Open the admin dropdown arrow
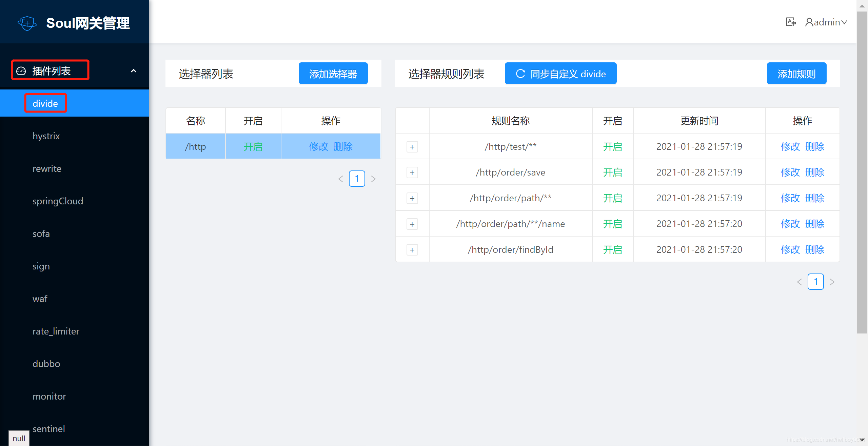Image resolution: width=868 pixels, height=446 pixels. coord(844,22)
